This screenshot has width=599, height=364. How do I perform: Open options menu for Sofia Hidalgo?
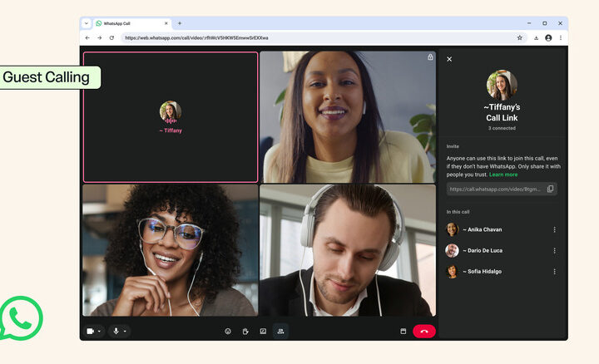(x=554, y=271)
